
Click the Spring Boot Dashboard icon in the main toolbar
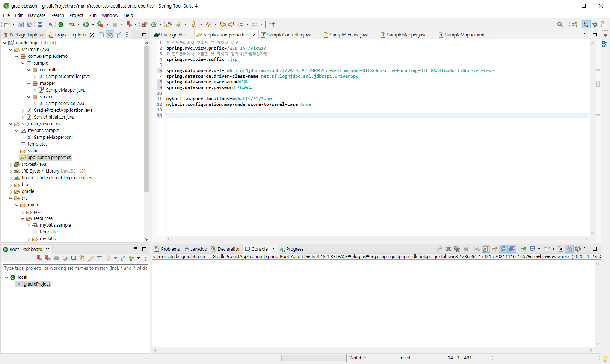(61, 24)
